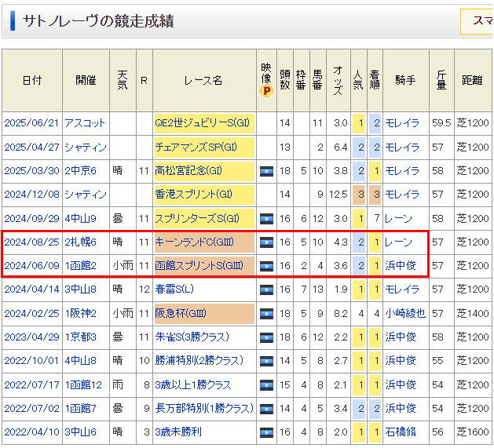Image resolution: width=494 pixels, height=448 pixels.
Task: Click the date 2024/04/14 link
Action: pyautogui.click(x=31, y=289)
